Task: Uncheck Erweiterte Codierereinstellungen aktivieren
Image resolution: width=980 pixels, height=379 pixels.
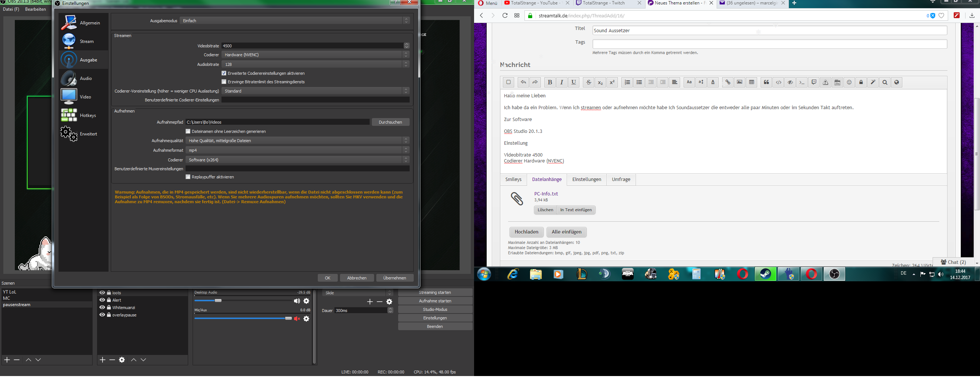Action: tap(224, 73)
